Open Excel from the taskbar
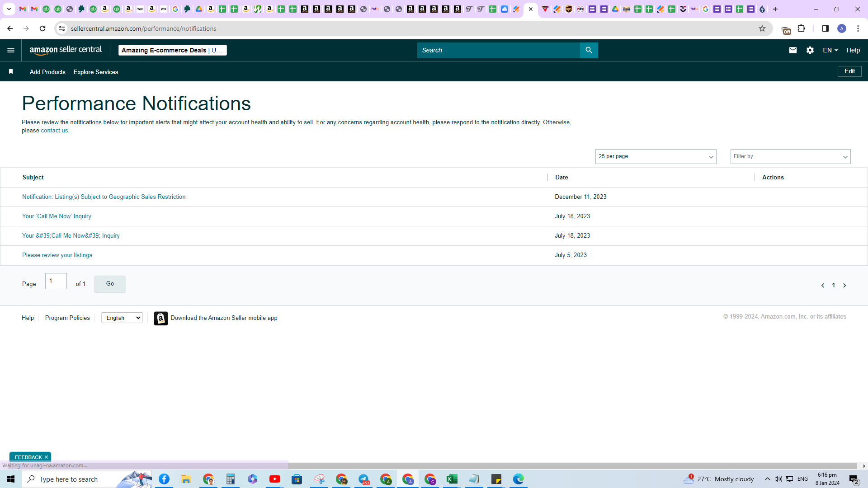 tap(452, 479)
